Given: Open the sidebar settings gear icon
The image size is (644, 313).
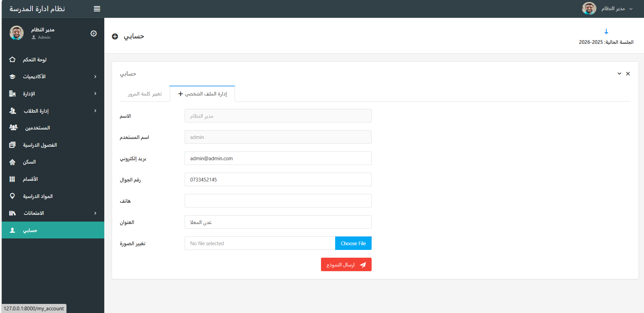Looking at the screenshot, I should tap(93, 33).
